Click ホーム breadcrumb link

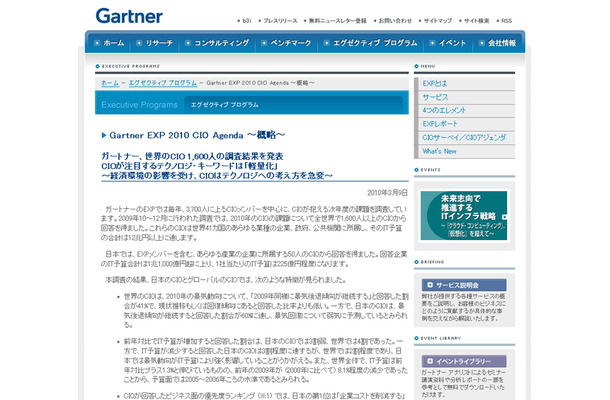click(110, 83)
